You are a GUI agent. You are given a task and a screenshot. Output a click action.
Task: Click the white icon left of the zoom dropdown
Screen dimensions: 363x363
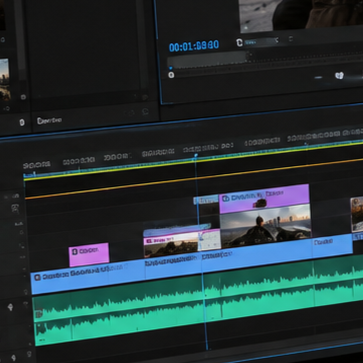point(239,42)
